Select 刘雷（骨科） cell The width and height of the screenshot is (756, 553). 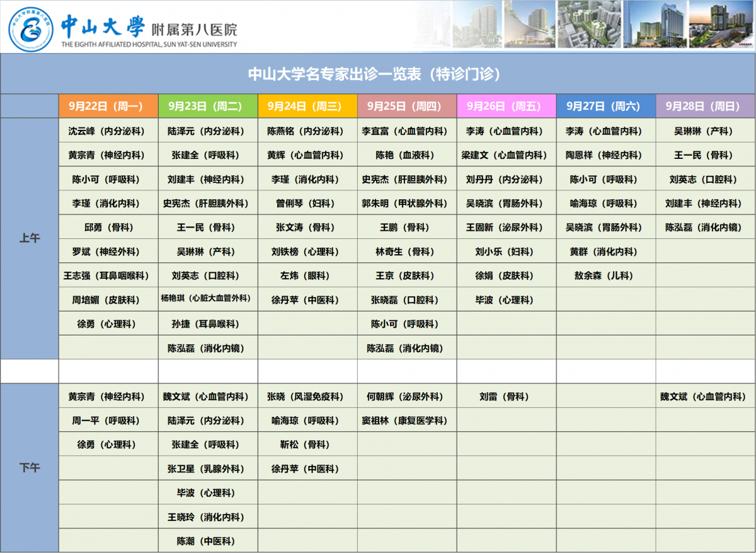507,397
